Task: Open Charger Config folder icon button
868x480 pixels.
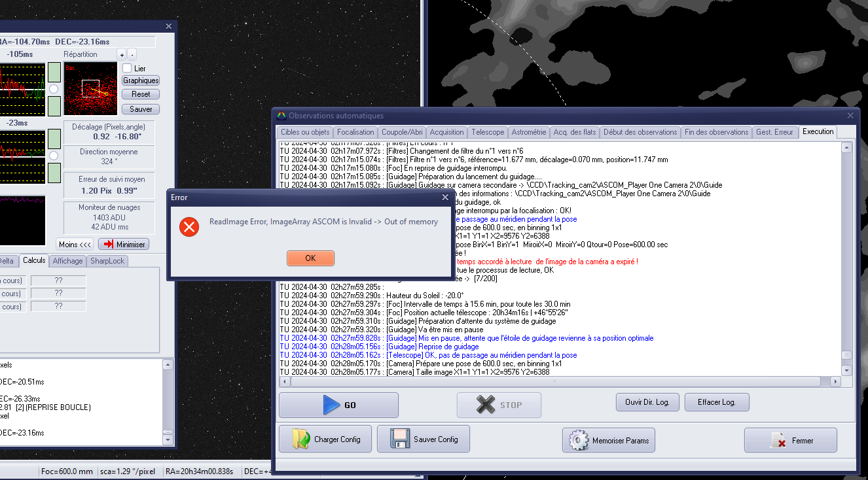Action: pos(325,439)
